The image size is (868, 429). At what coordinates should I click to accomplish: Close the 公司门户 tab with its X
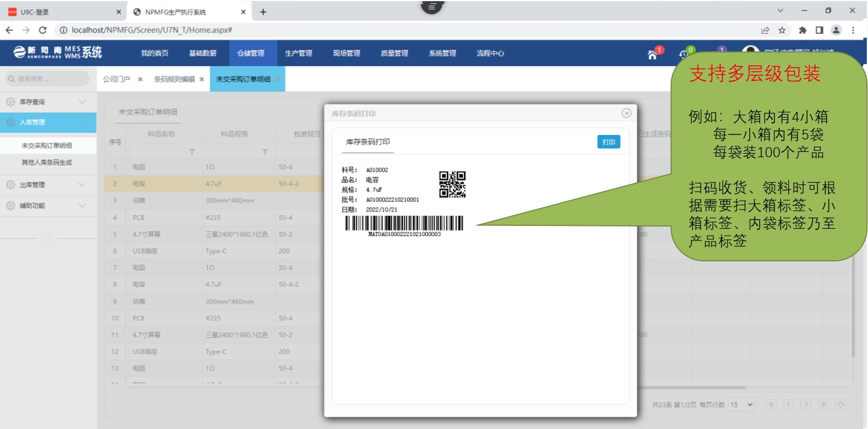point(140,79)
